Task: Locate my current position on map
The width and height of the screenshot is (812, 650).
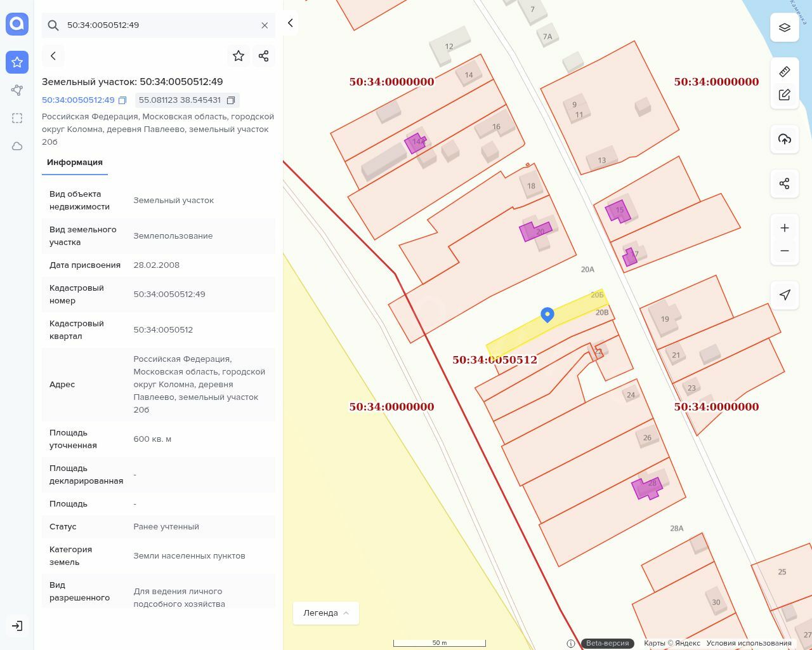Action: pyautogui.click(x=785, y=295)
